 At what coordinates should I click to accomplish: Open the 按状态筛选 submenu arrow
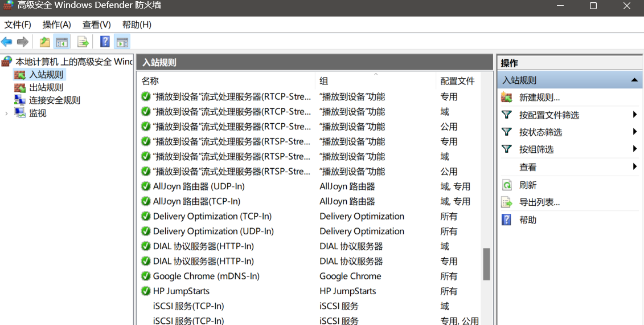coord(635,132)
